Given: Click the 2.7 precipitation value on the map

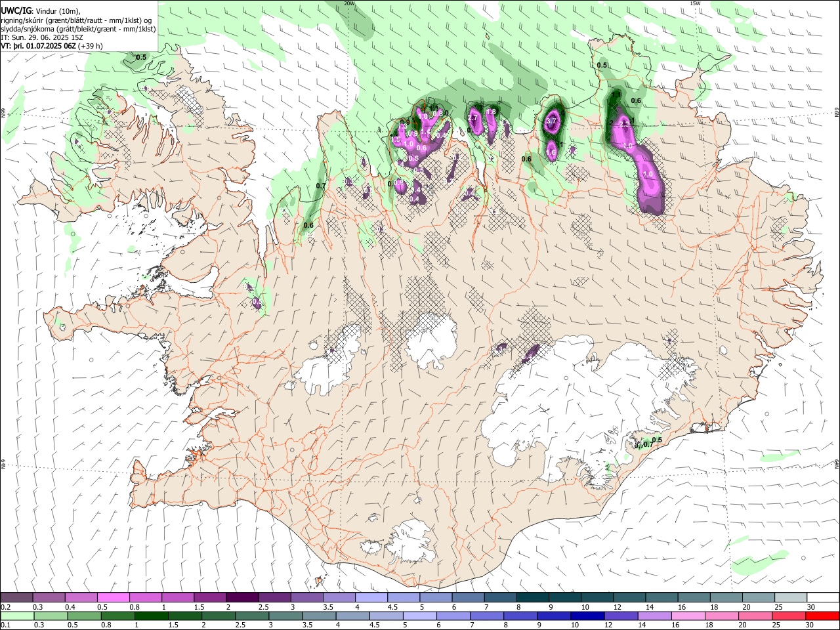Looking at the screenshot, I should click(472, 117).
